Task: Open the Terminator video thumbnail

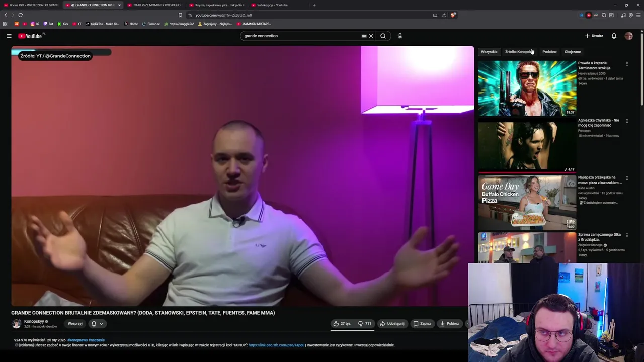Action: pos(527,88)
